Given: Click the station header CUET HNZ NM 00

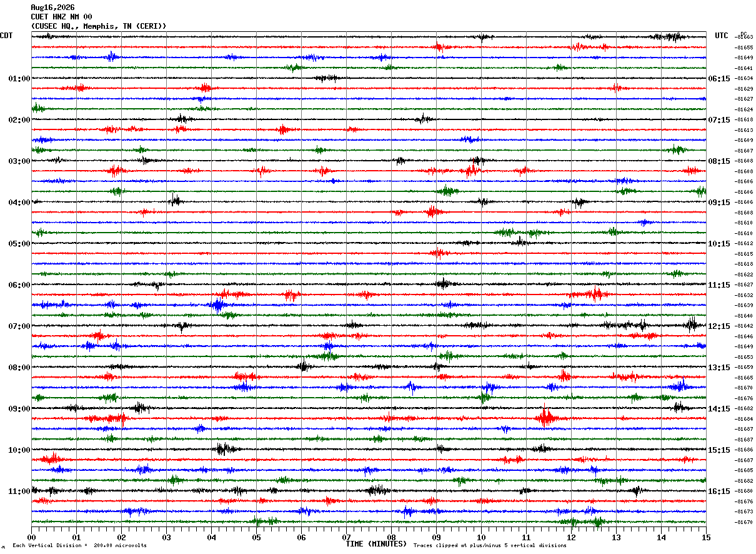Looking at the screenshot, I should click(x=61, y=17).
